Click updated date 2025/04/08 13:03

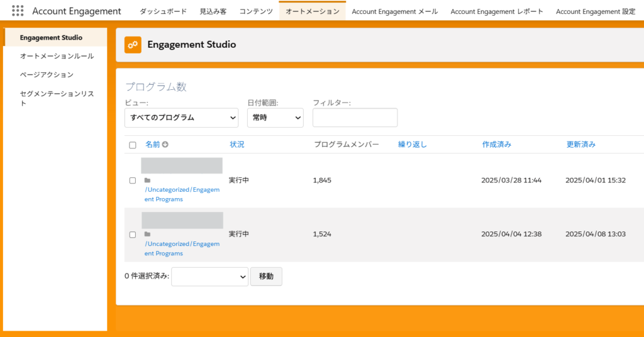click(596, 234)
